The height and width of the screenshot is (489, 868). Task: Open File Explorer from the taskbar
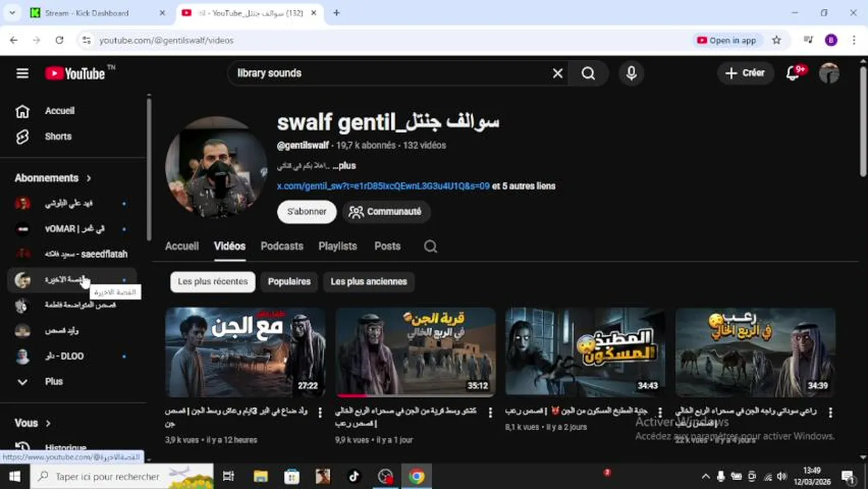tap(260, 476)
